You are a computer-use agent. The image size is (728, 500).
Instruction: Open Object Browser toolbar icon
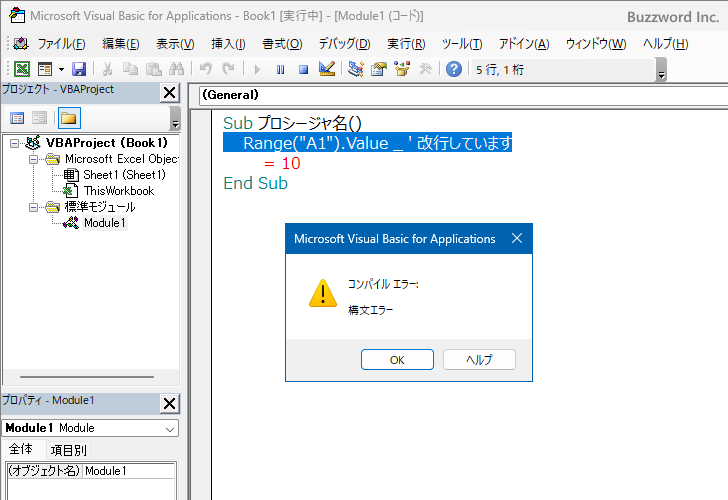point(402,69)
